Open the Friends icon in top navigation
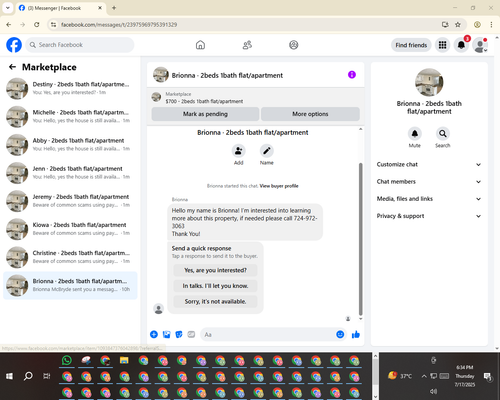500x400 pixels. 247,45
